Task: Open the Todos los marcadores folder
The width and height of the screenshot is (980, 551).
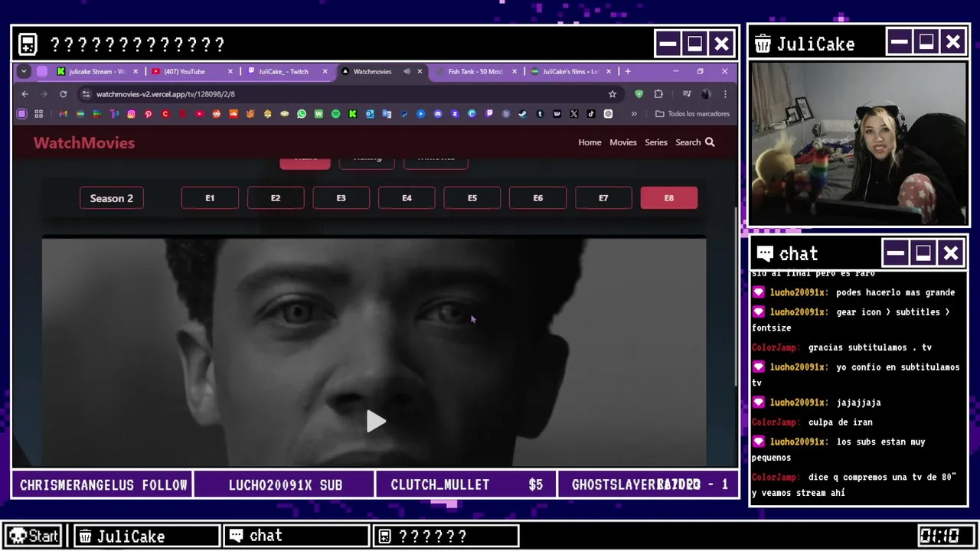Action: click(693, 114)
